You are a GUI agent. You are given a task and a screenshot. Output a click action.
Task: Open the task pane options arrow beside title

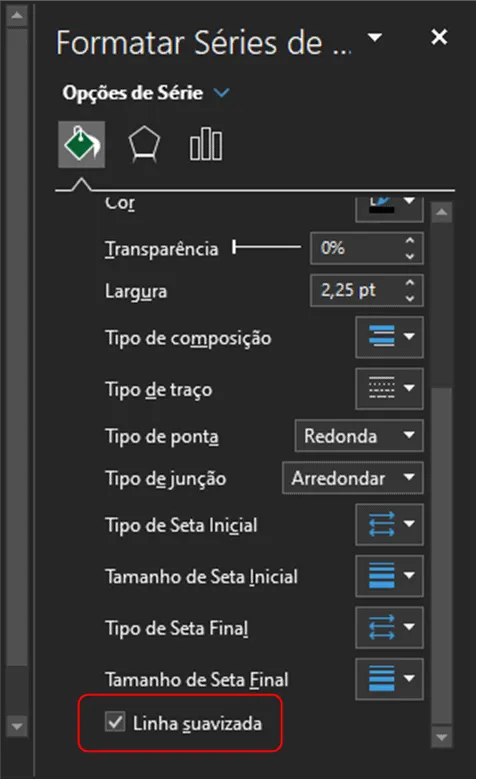(x=375, y=37)
